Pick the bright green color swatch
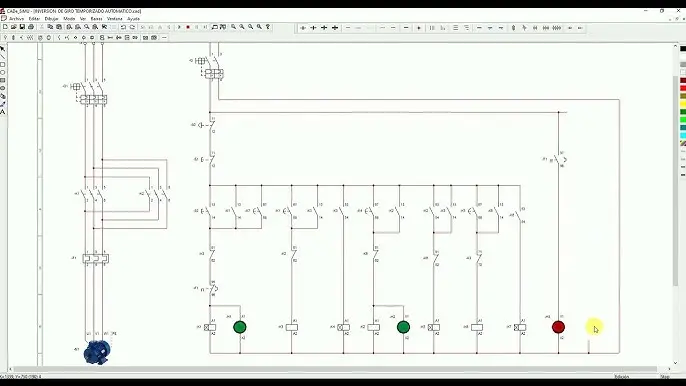 683,120
